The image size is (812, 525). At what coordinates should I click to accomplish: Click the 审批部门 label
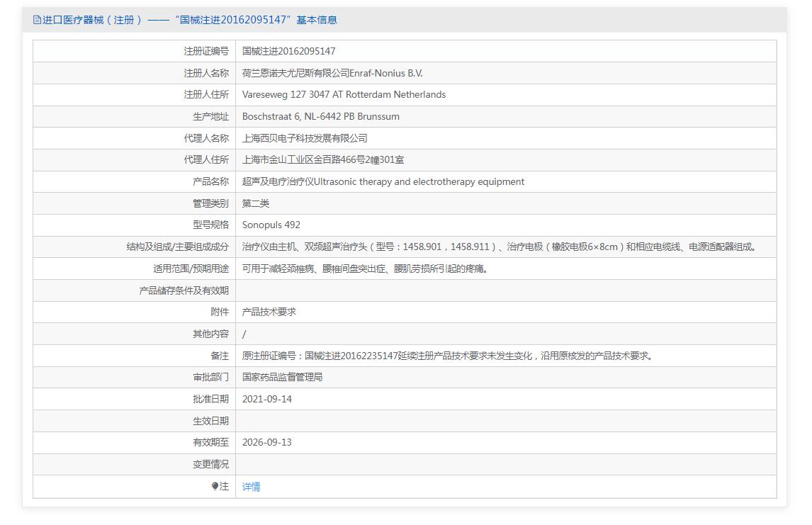pyautogui.click(x=210, y=378)
